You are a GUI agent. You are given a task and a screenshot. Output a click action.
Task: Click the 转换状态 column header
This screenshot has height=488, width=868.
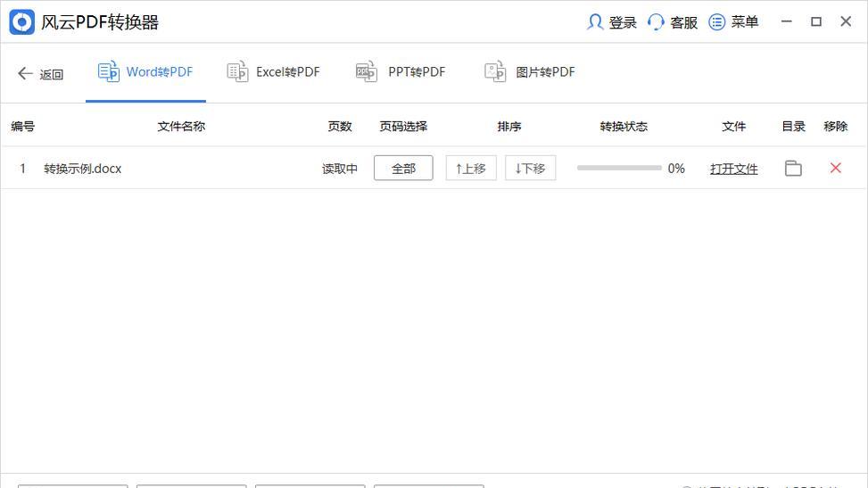coord(624,127)
